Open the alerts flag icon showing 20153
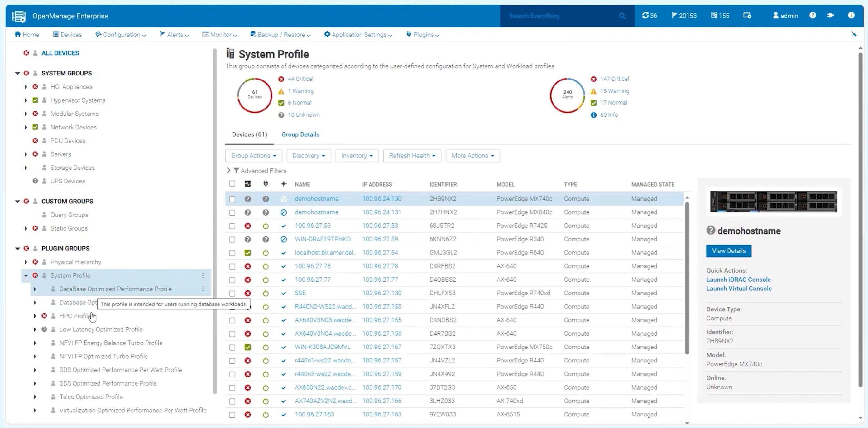 coord(684,16)
